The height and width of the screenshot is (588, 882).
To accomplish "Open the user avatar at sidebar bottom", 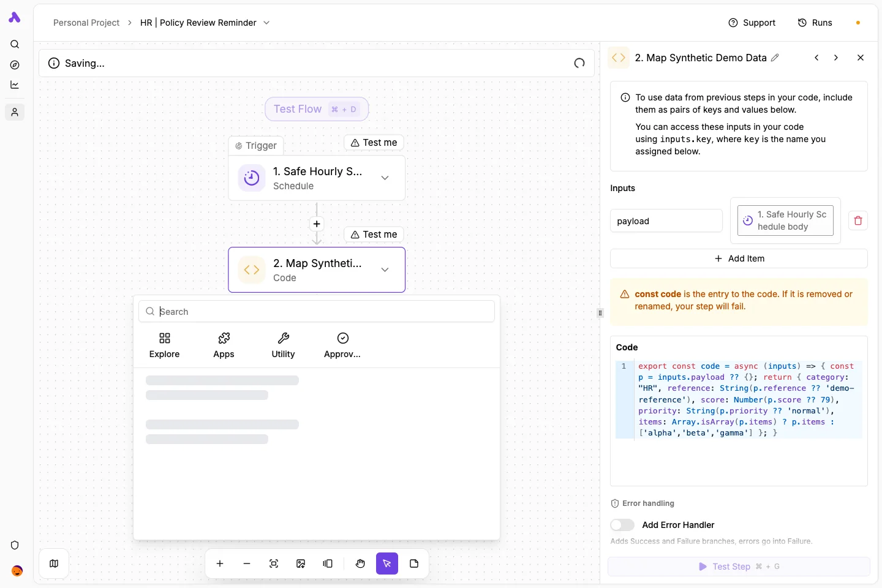I will (x=17, y=571).
